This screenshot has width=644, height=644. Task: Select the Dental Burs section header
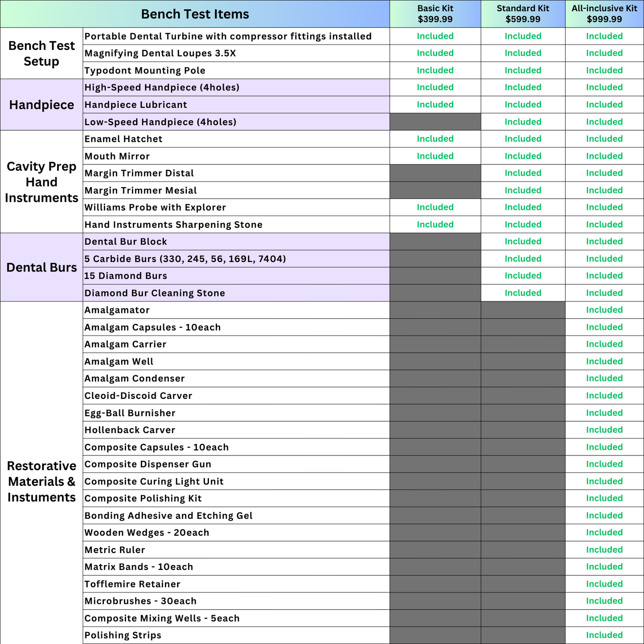[x=41, y=267]
